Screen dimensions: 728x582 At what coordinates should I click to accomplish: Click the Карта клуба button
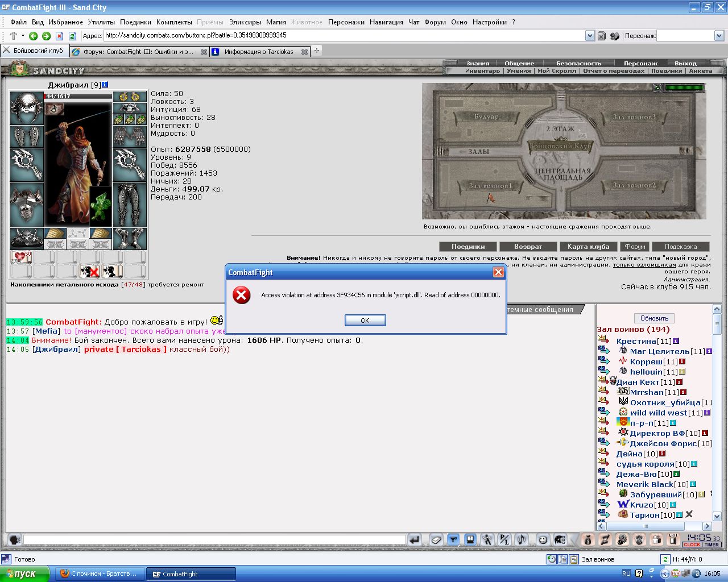click(x=588, y=247)
